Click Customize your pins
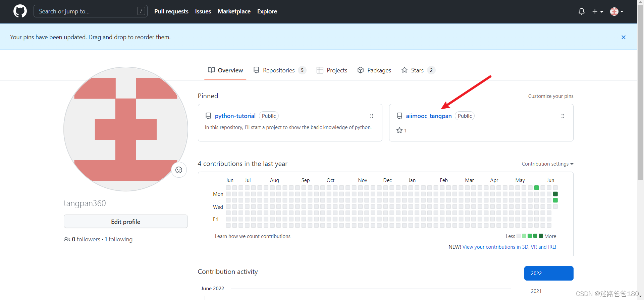The height and width of the screenshot is (300, 644). point(551,96)
